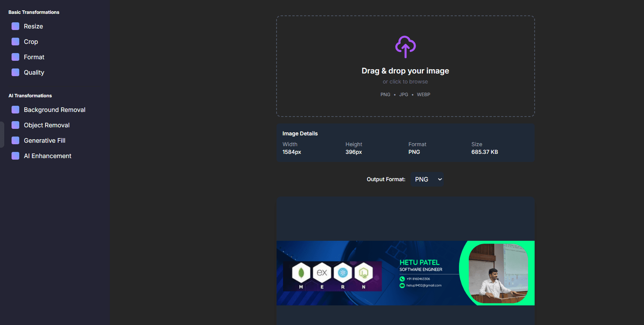The image size is (644, 325).
Task: Choose Generative Fill option
Action: 45,140
